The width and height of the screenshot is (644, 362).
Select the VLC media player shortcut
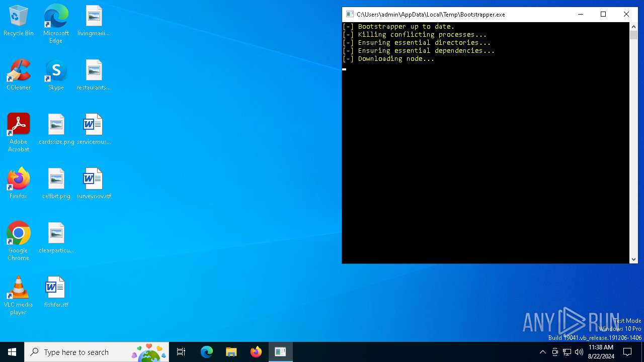click(x=19, y=296)
